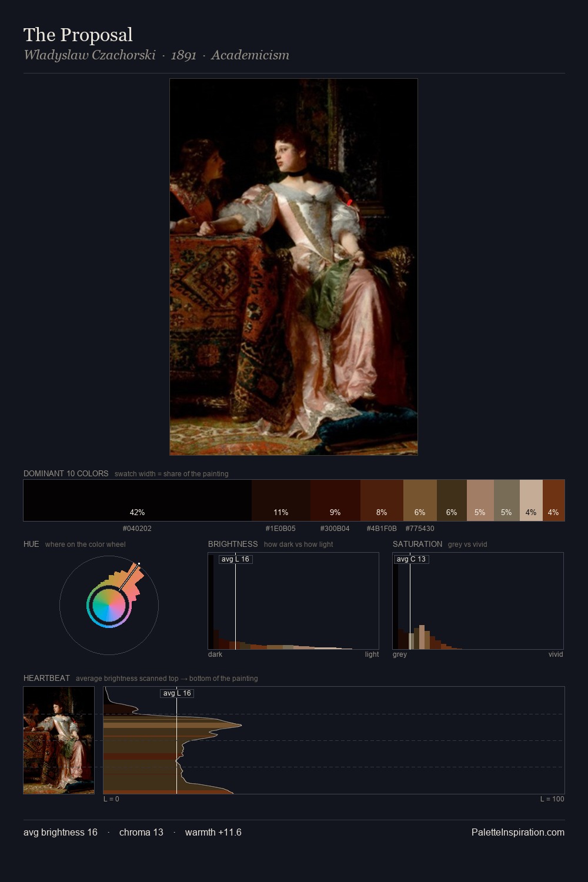Click the HEARTBEAT section heading

(x=46, y=678)
